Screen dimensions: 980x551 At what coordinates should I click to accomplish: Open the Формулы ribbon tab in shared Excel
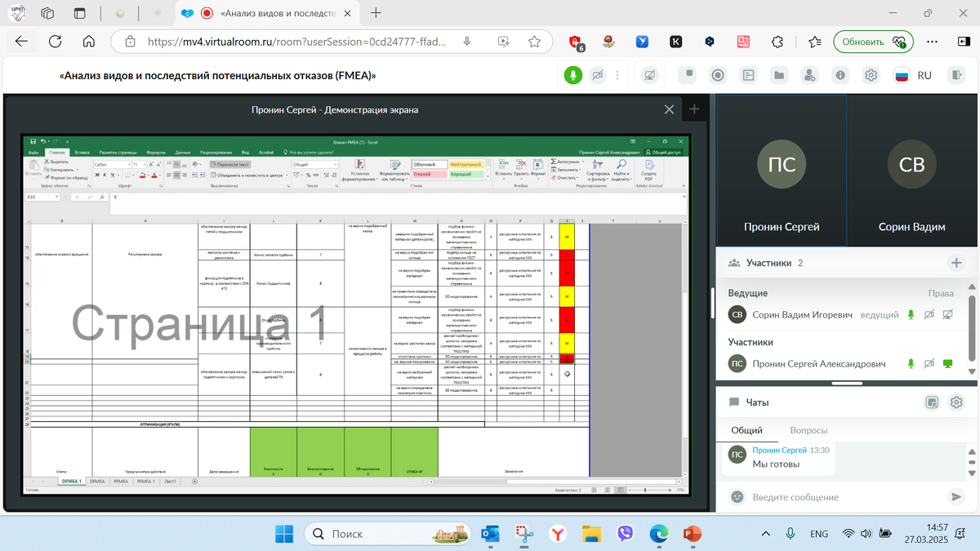click(156, 153)
